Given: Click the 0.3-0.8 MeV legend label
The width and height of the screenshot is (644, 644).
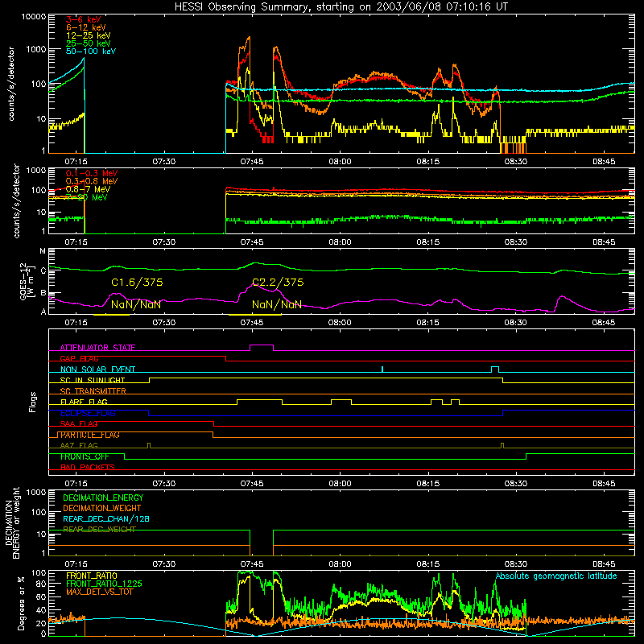Looking at the screenshot, I should [92, 181].
